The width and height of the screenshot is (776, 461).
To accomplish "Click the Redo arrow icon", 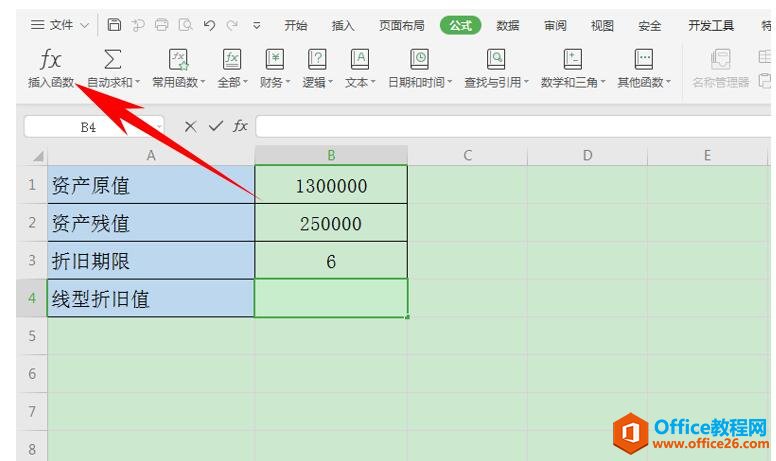I will pyautogui.click(x=232, y=25).
